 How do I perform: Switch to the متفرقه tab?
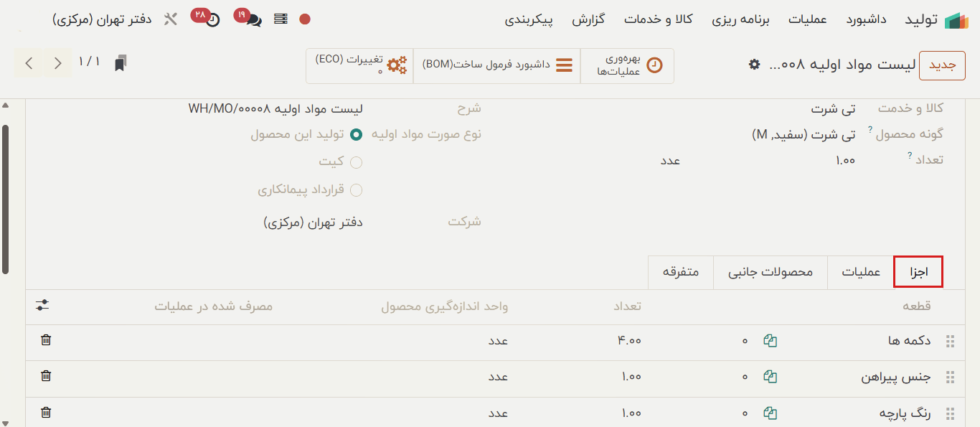coord(681,273)
